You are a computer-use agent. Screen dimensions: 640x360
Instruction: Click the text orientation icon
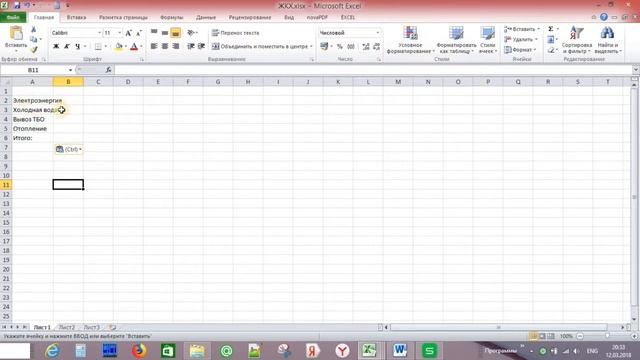(x=191, y=33)
